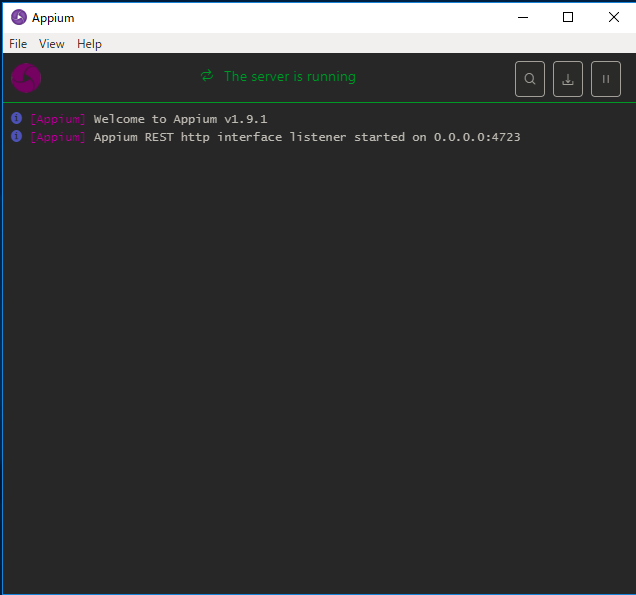The width and height of the screenshot is (636, 595).
Task: Download raw logs via download-arrow button
Action: [568, 79]
